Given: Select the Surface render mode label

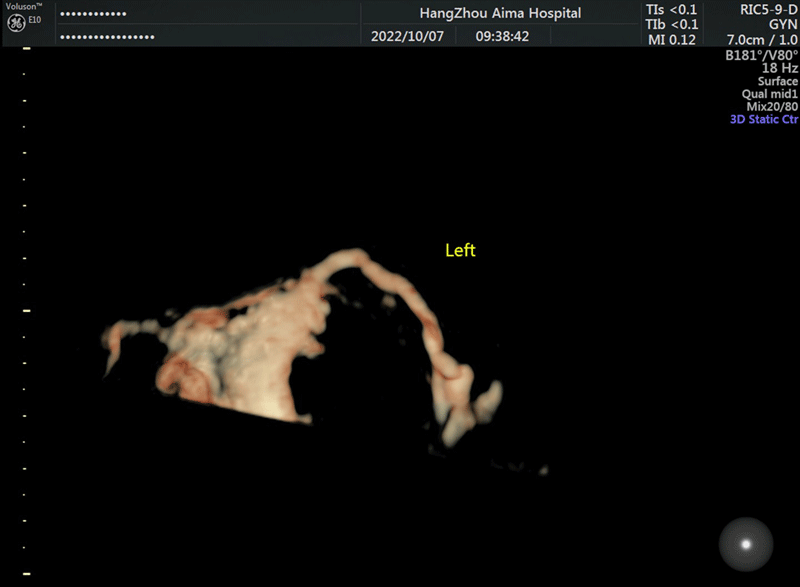Looking at the screenshot, I should [x=777, y=81].
